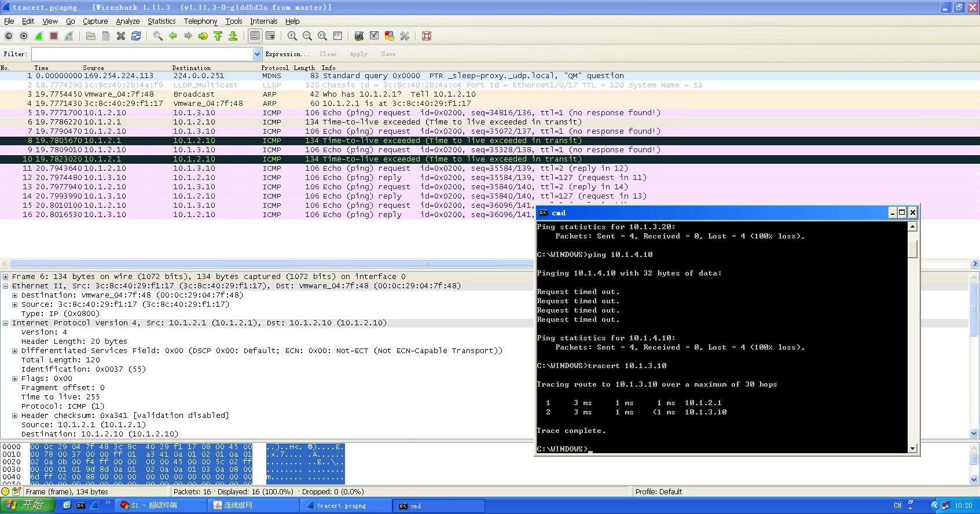Jump to the last packet
980x514 pixels.
click(233, 36)
